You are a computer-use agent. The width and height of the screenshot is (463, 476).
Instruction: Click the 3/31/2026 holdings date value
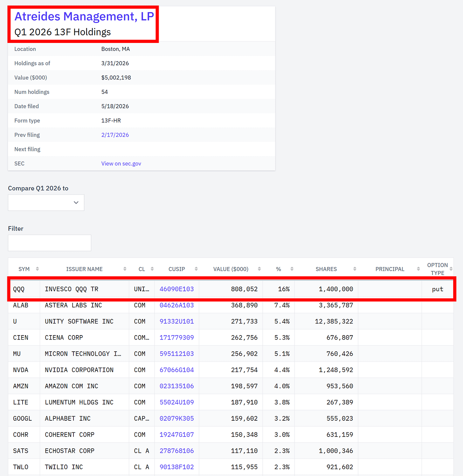pos(115,63)
